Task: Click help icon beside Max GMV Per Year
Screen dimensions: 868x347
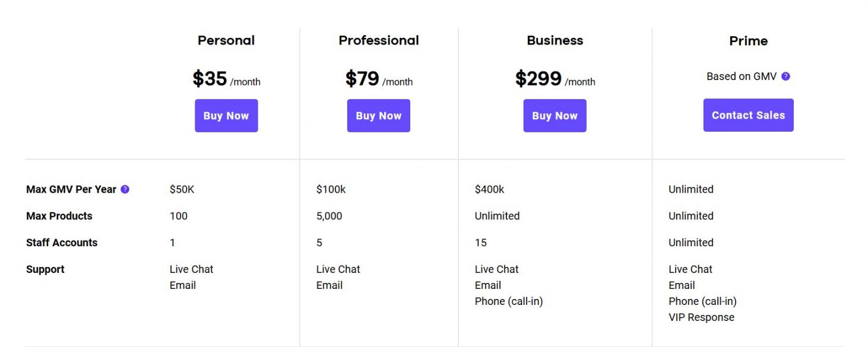Action: 125,189
